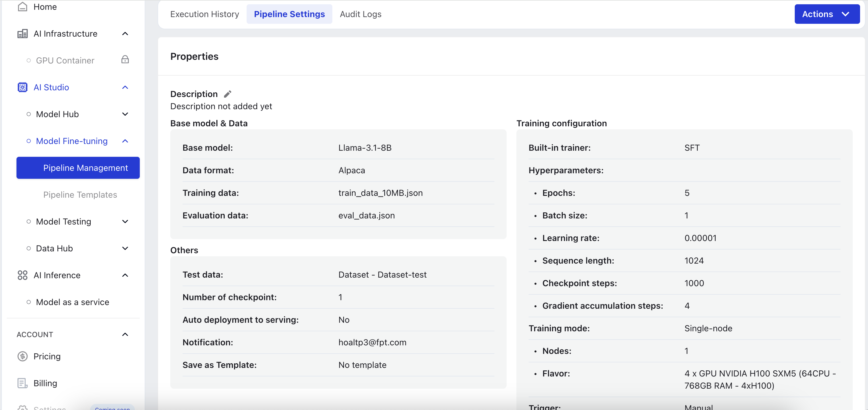Expand the Model Testing chevron
The image size is (868, 410).
point(125,222)
